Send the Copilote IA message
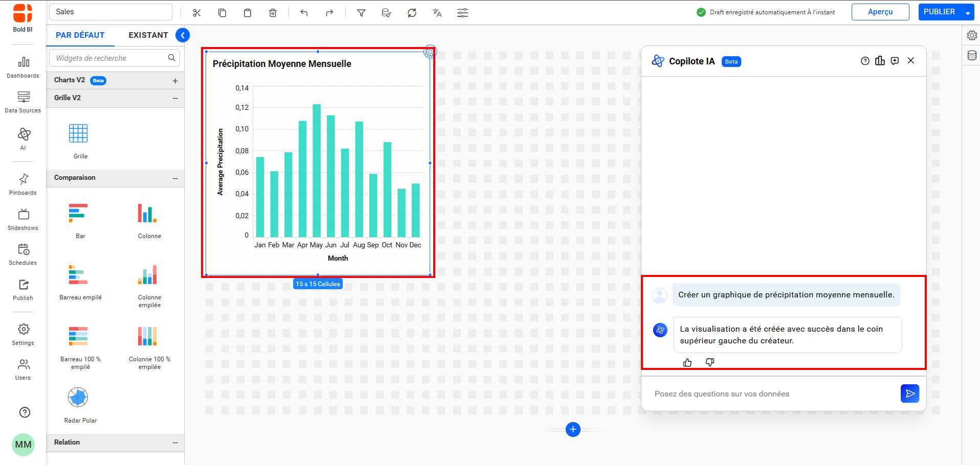The width and height of the screenshot is (980, 465). (909, 393)
